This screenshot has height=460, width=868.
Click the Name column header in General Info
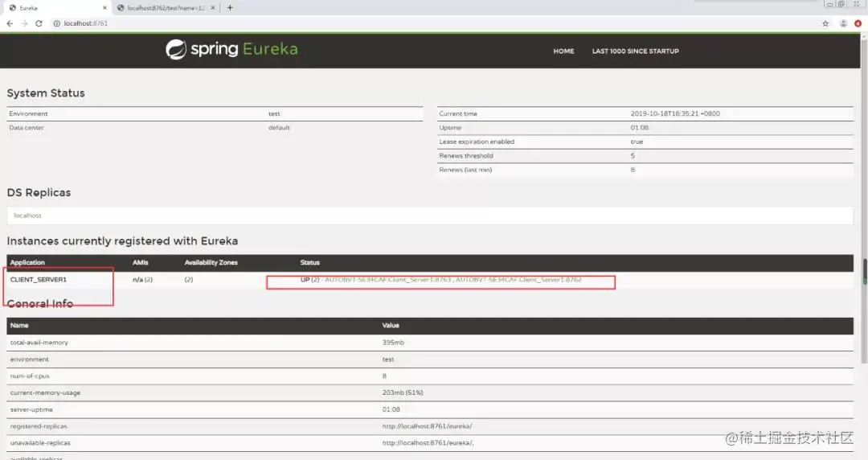coord(19,326)
